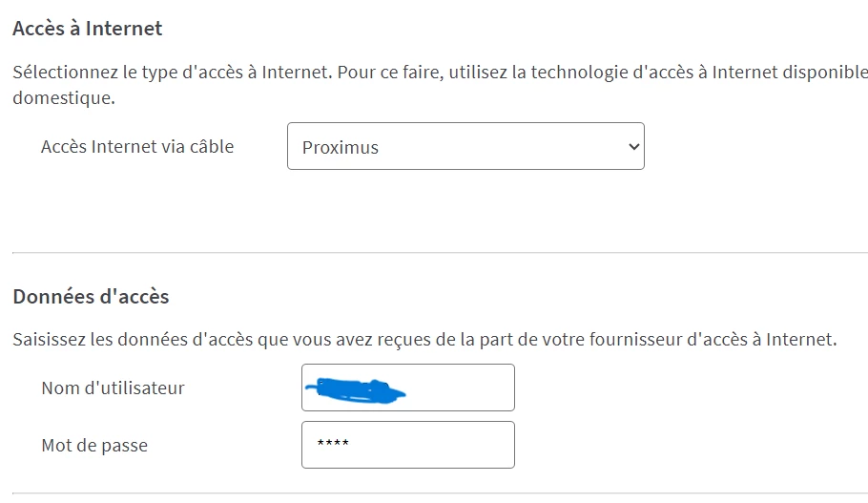Viewport: 868px width, 503px height.
Task: Click the chevron arrow of the Proximus select
Action: (x=631, y=147)
